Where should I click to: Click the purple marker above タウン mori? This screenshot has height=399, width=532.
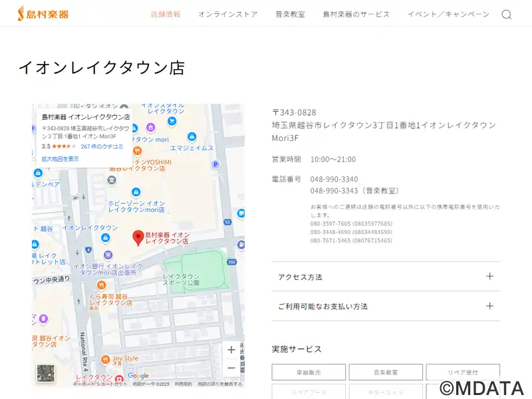point(151,128)
